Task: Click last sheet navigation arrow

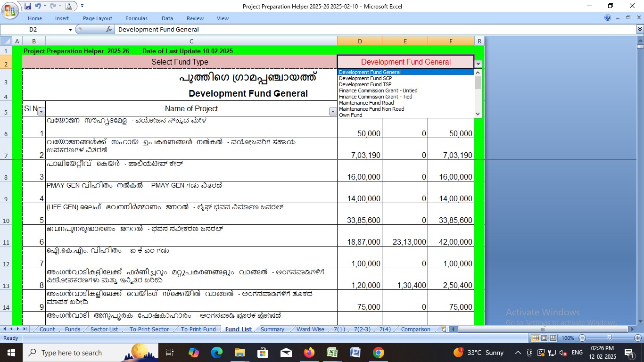Action: tap(25, 329)
